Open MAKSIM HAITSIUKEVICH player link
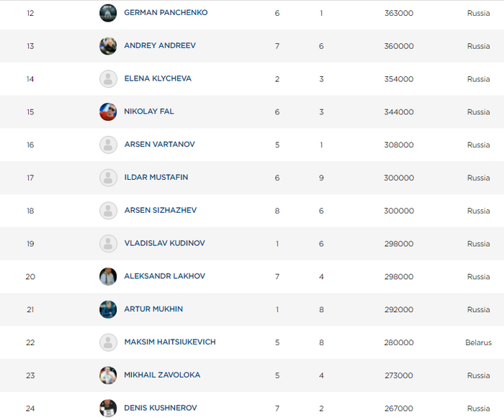 click(170, 342)
